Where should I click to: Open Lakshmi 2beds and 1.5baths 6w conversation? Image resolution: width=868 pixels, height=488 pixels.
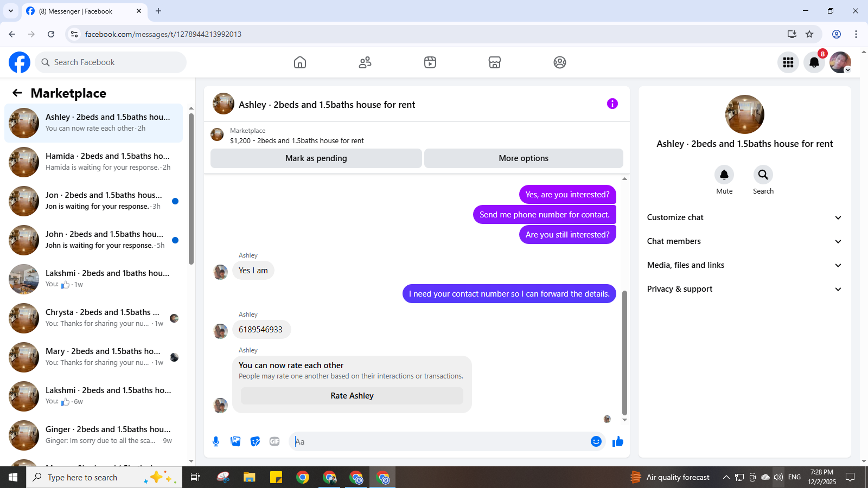point(93,396)
